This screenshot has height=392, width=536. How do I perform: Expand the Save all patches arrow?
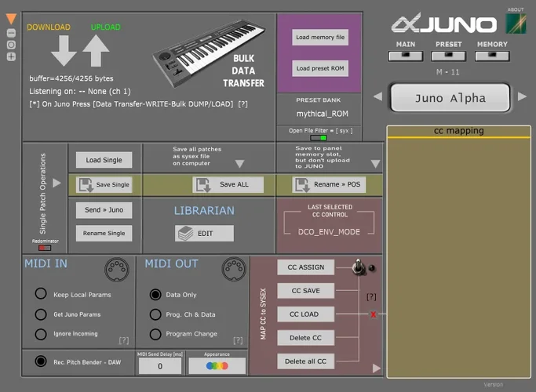point(239,164)
